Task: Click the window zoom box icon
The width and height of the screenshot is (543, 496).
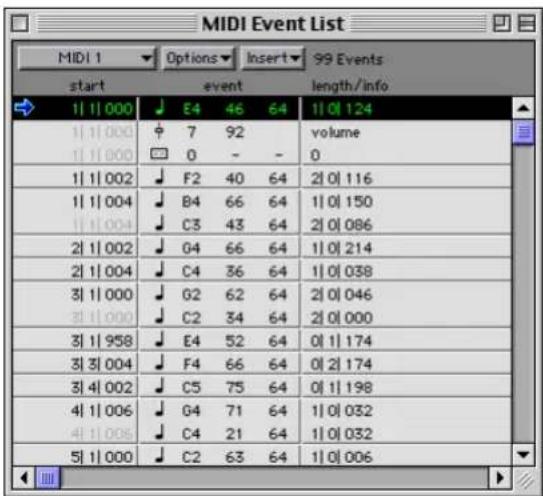Action: point(501,24)
